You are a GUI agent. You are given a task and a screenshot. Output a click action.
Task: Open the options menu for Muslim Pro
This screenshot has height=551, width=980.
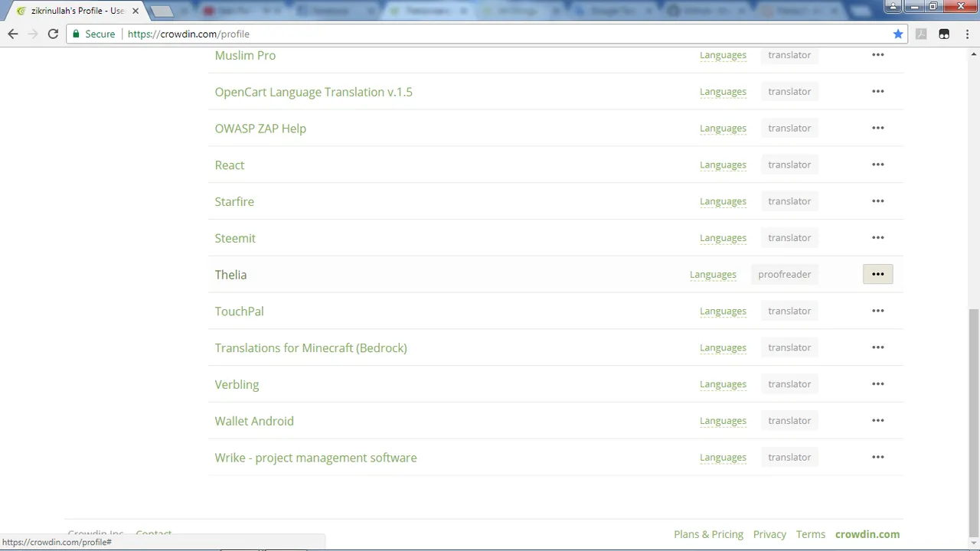877,55
